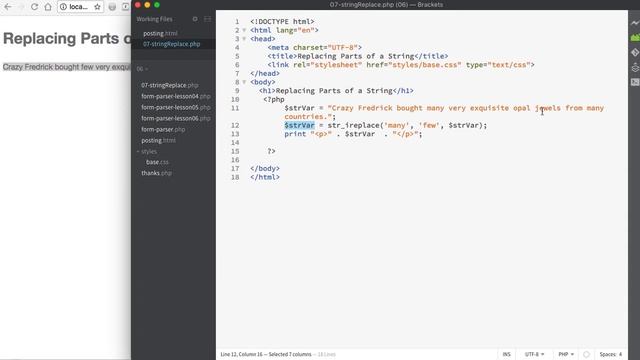Open posting.html in project file tree
Image resolution: width=640 pixels, height=360 pixels.
(158, 140)
